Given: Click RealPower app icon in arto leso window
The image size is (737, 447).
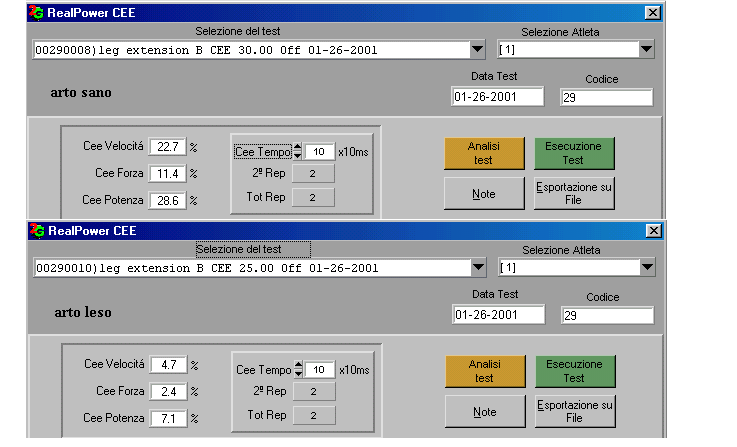Looking at the screenshot, I should click(x=37, y=231).
